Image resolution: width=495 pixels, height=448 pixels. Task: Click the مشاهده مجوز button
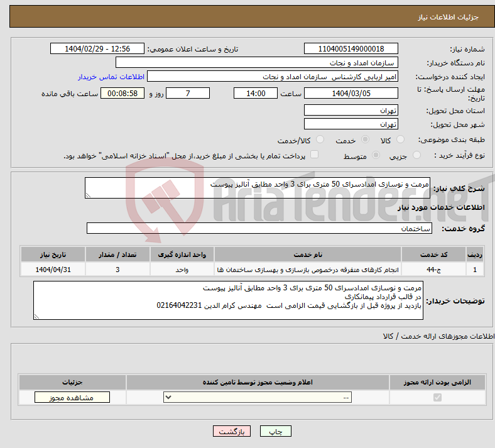[72, 397]
